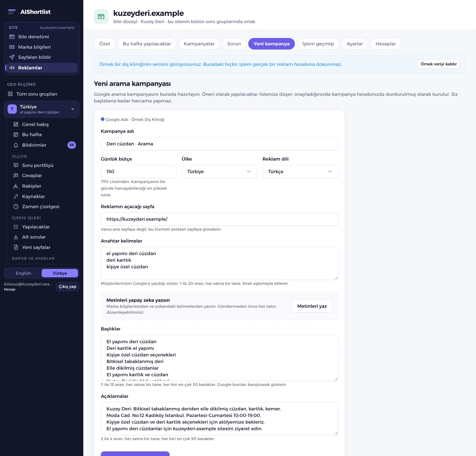Select Türkçe in the language toggle

(x=60, y=273)
